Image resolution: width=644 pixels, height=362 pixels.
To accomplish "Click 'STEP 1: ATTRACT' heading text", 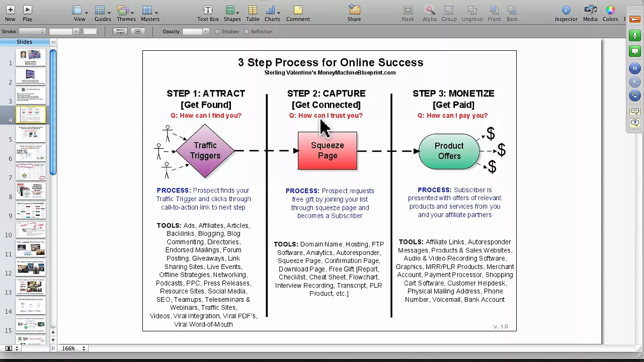I will point(206,94).
